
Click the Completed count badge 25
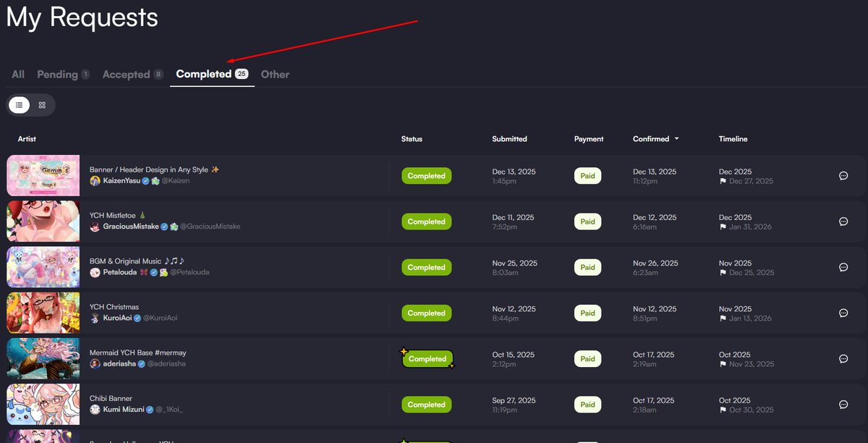click(x=242, y=74)
